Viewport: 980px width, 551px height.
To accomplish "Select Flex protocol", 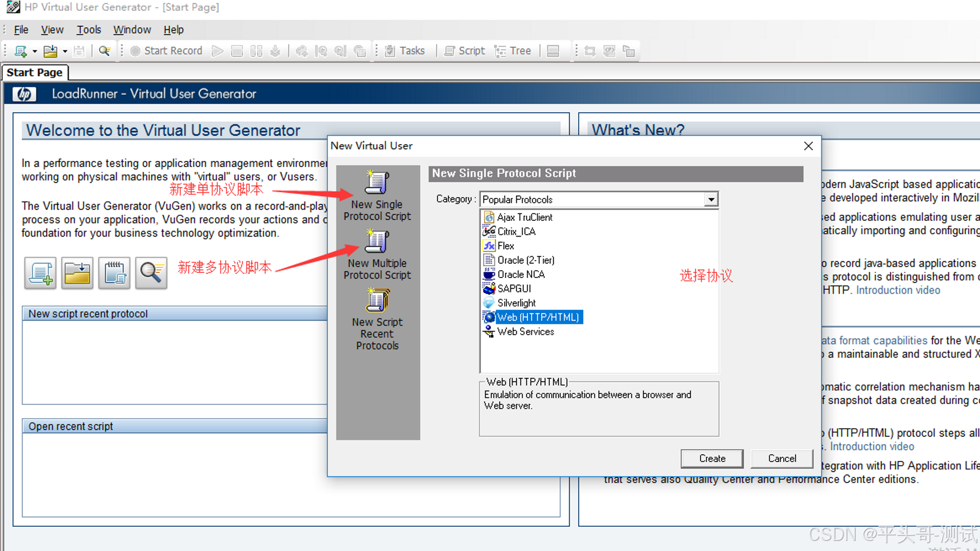I will click(499, 246).
